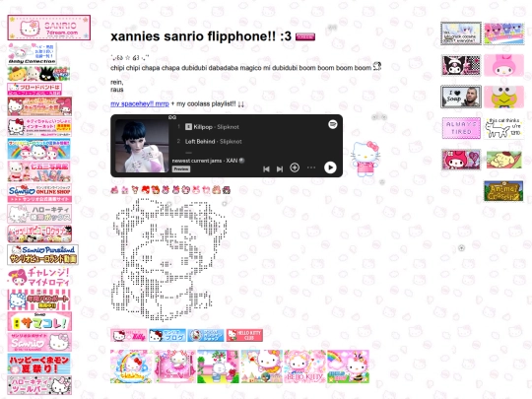Open the three-dot more options menu
Screen dimensions: 532x399
(311, 167)
